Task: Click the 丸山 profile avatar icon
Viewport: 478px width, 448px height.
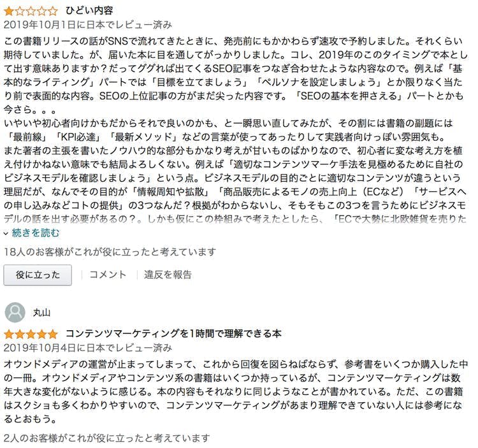Action: tap(15, 312)
